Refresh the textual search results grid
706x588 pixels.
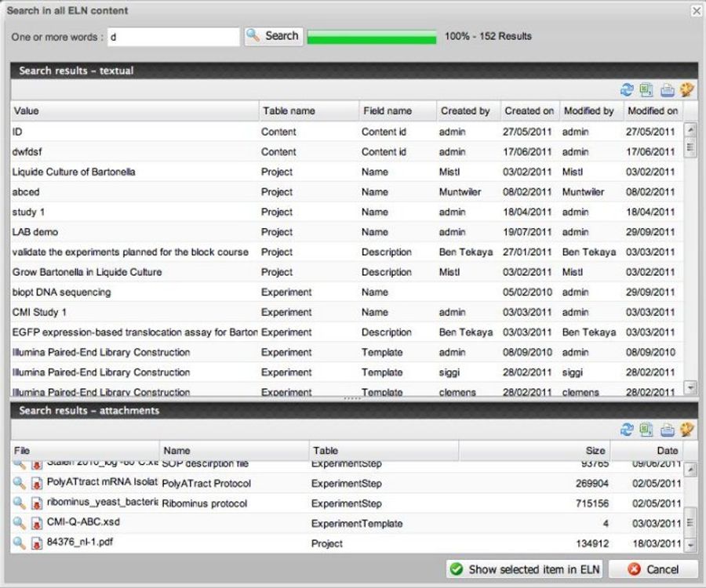[627, 89]
